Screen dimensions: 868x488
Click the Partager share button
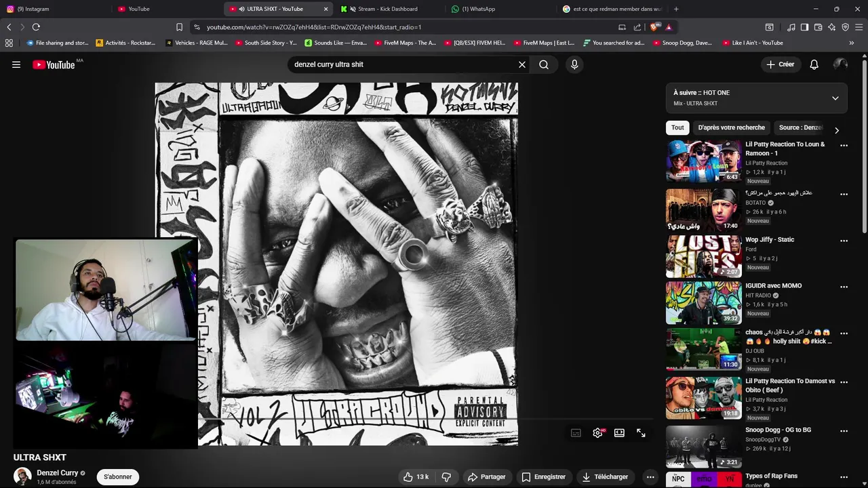486,476
